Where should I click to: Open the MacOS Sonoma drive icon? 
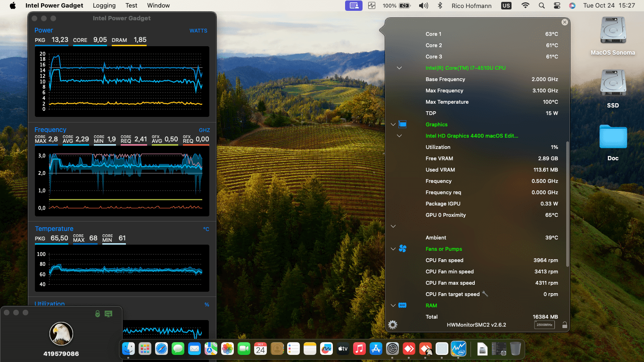coord(613,31)
